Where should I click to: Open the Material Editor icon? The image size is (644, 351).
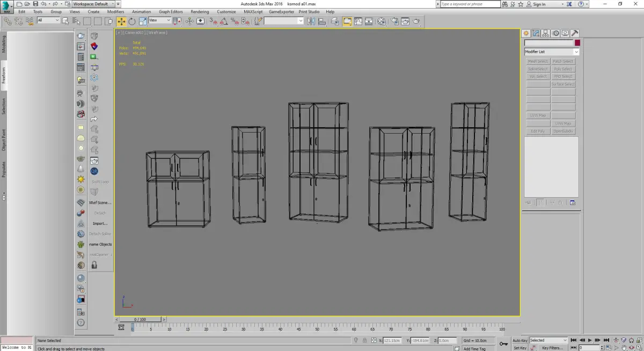pyautogui.click(x=382, y=21)
